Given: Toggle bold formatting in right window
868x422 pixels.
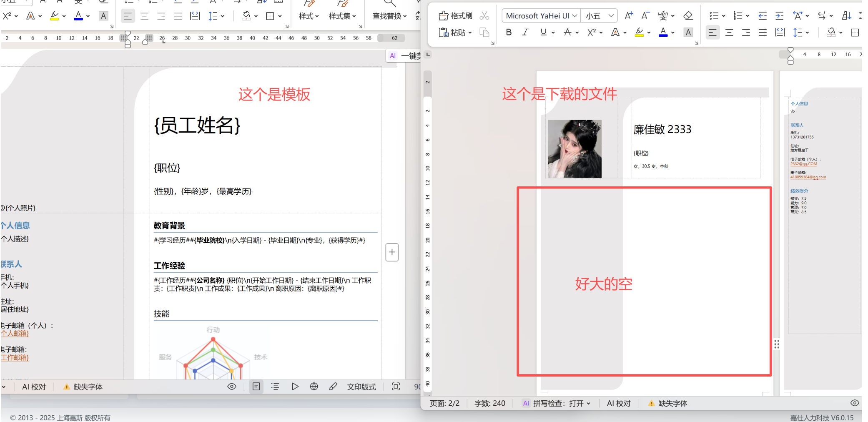Looking at the screenshot, I should (x=509, y=32).
